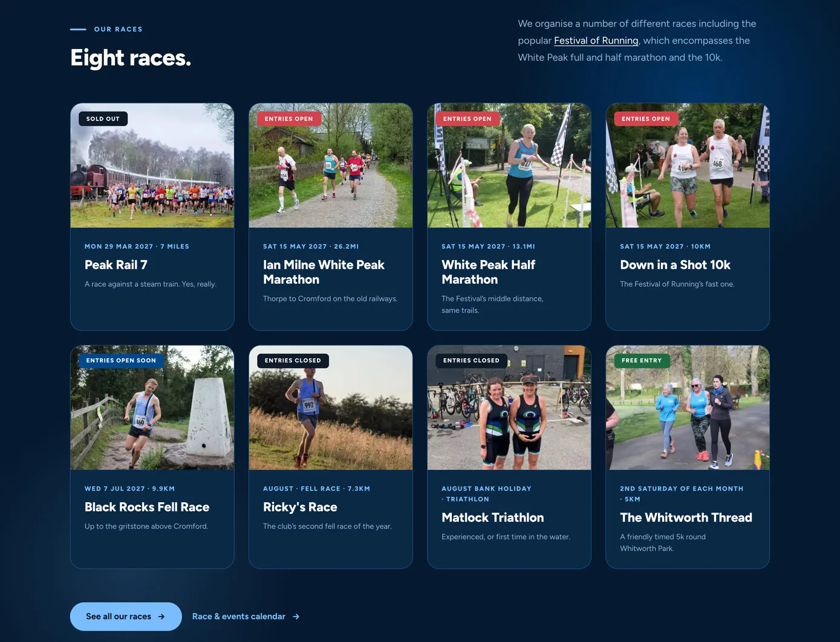Open Matlock Triathlon title

click(x=492, y=517)
